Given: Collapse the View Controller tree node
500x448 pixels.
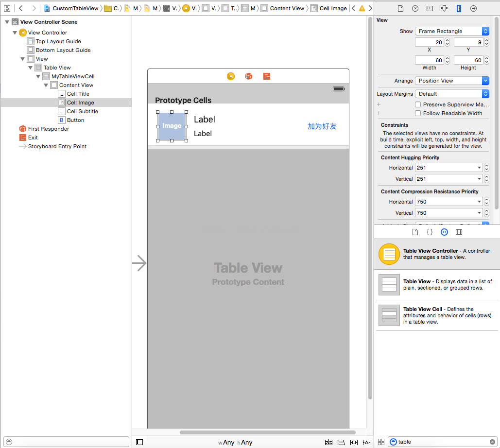Looking at the screenshot, I should coord(15,33).
